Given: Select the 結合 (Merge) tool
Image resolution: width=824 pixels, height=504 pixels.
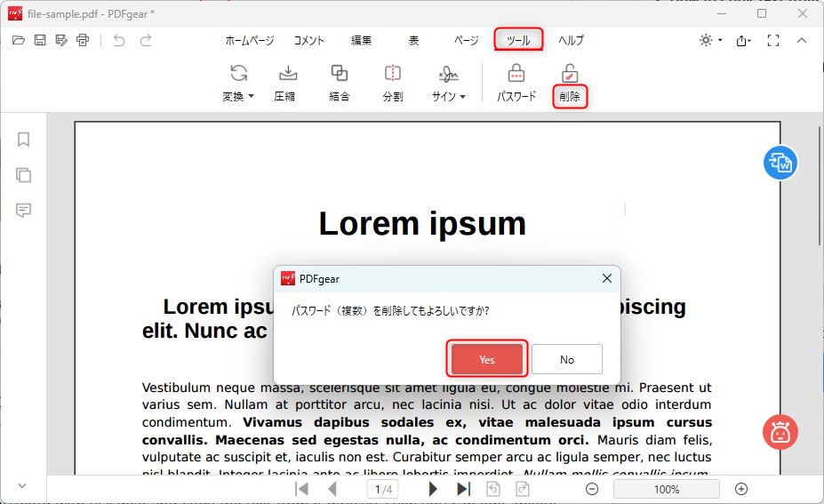Looking at the screenshot, I should point(339,83).
